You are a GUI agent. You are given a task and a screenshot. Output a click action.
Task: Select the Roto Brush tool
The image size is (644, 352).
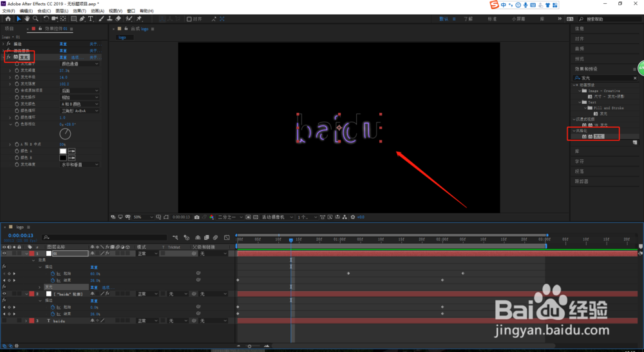[x=129, y=19]
